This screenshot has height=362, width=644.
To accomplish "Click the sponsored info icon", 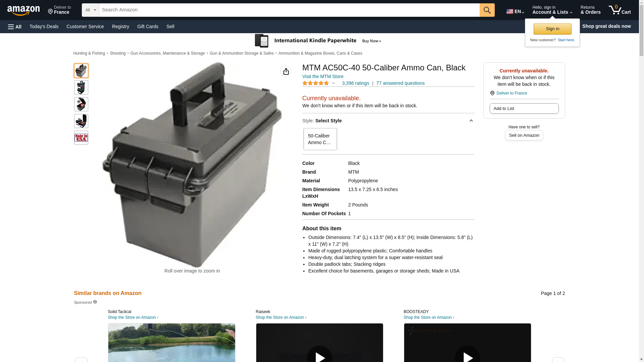I will [95, 302].
